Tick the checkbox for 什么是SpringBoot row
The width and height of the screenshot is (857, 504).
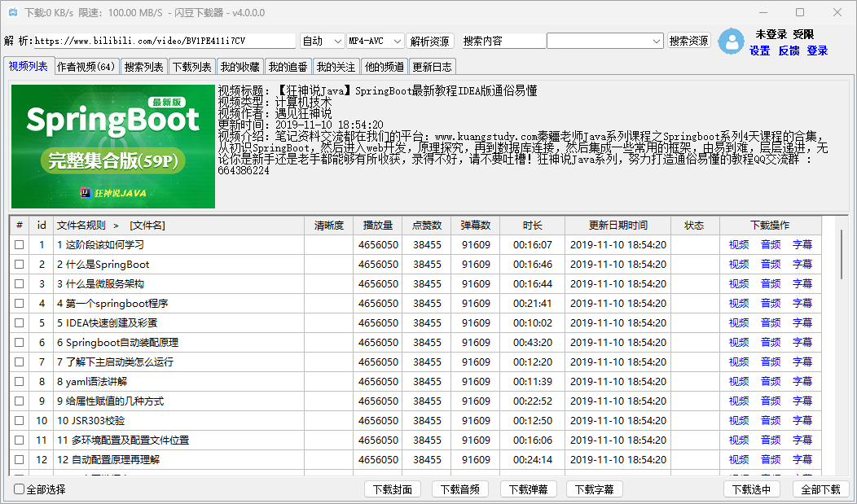pyautogui.click(x=19, y=265)
